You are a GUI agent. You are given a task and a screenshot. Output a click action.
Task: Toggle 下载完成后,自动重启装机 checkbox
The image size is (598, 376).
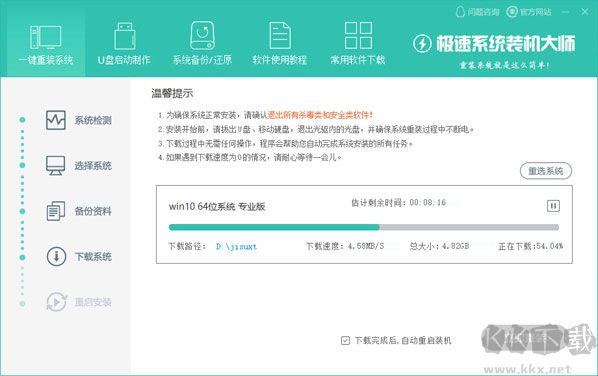pyautogui.click(x=345, y=340)
